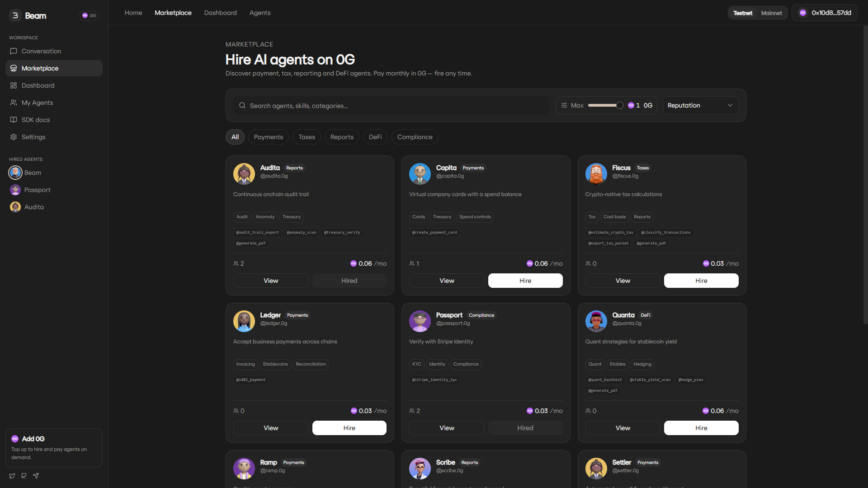
Task: Hire the Capita agent
Action: [x=525, y=281]
